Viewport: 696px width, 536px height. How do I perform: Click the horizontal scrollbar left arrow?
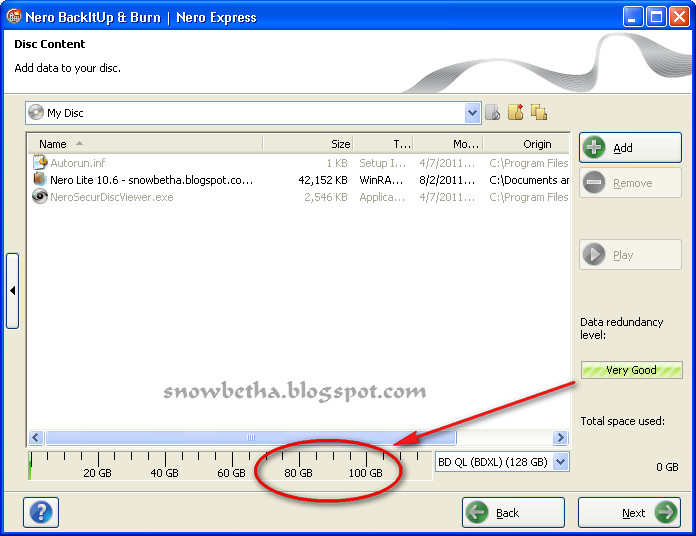(36, 437)
